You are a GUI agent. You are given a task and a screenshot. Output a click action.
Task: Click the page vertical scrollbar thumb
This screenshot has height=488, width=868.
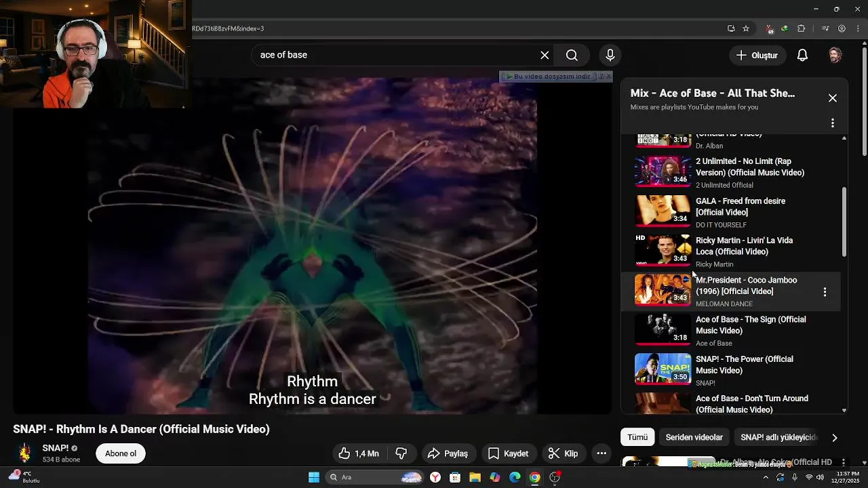tap(864, 100)
